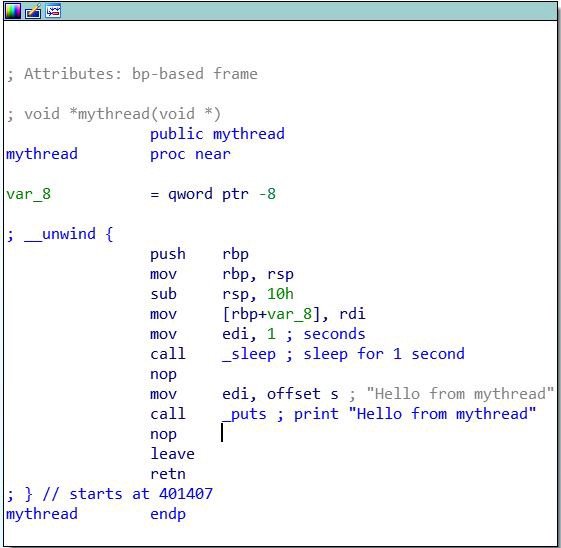Click the group nodes icon in title bar
Viewport: 561px width, 548px height.
point(53,11)
